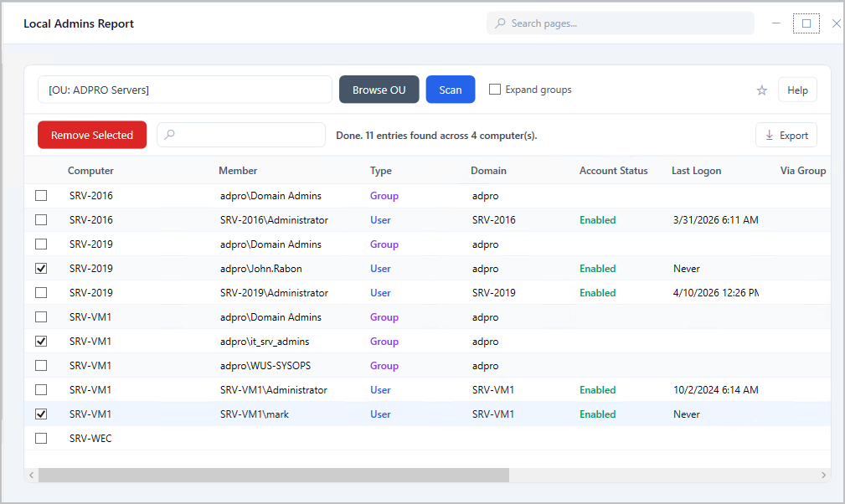Sort by the Via Group column header

coord(803,170)
